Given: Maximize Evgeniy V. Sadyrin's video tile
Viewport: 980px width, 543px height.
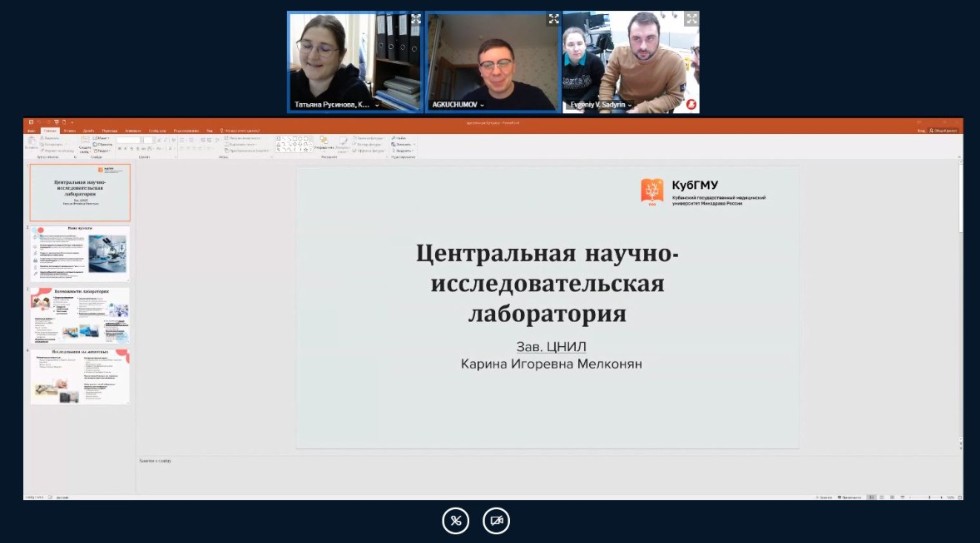Looking at the screenshot, I should click(690, 19).
